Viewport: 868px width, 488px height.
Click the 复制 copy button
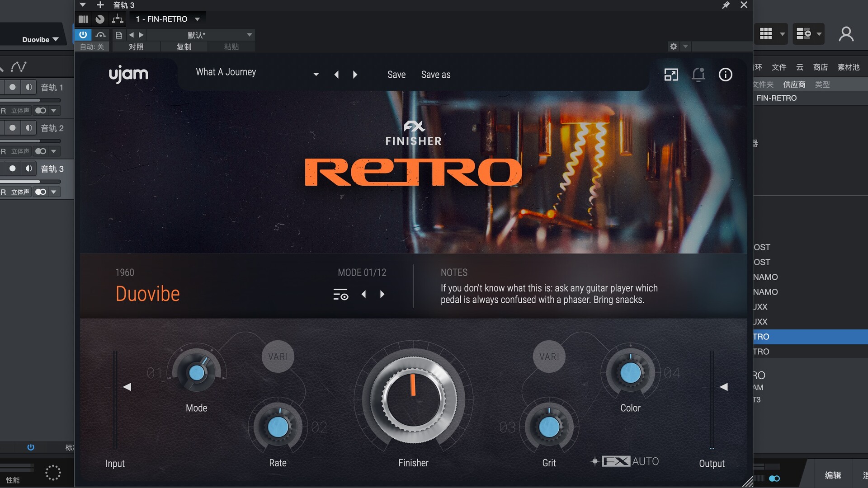(184, 47)
